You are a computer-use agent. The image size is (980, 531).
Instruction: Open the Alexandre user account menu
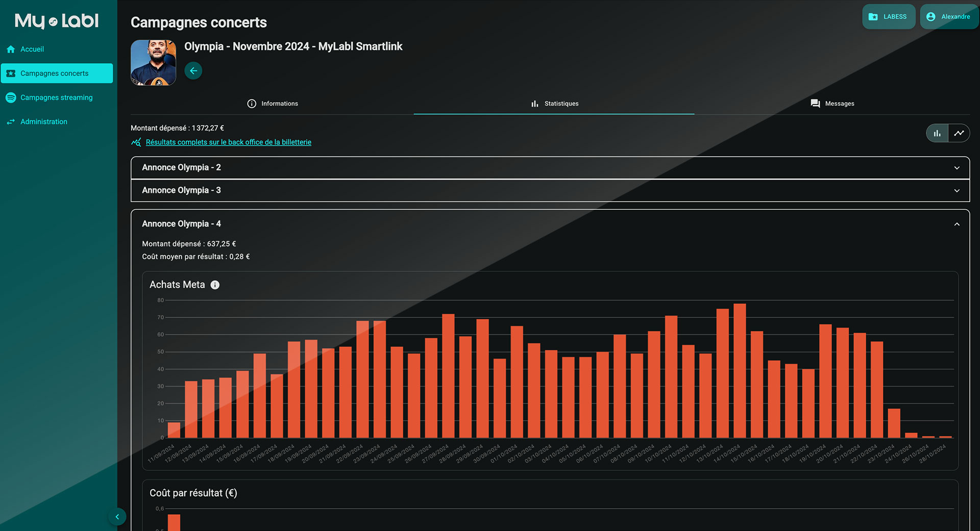coord(948,17)
